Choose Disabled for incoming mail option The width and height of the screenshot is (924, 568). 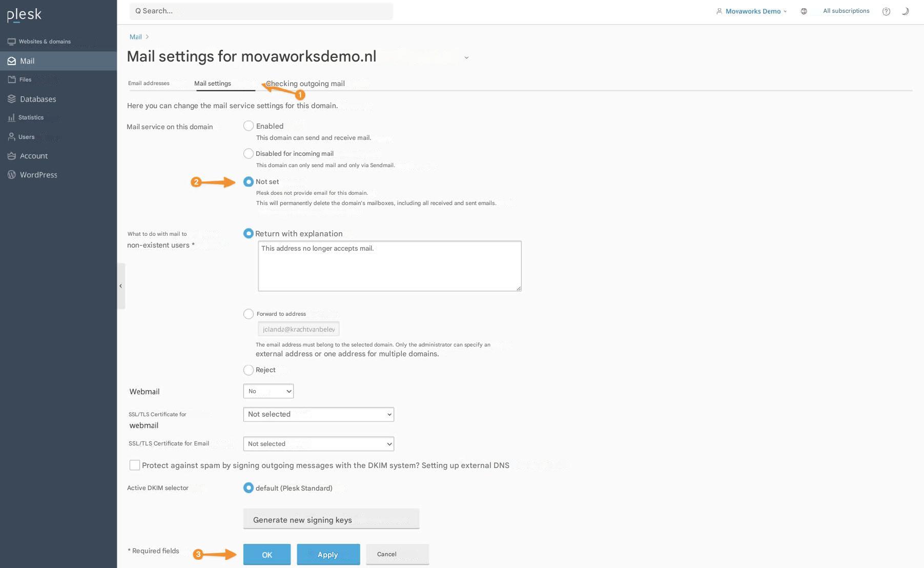(249, 153)
